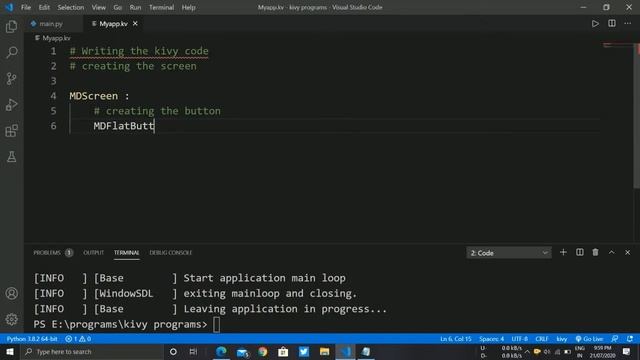Open the terminal selector '2: Code' dropdown

pyautogui.click(x=509, y=253)
